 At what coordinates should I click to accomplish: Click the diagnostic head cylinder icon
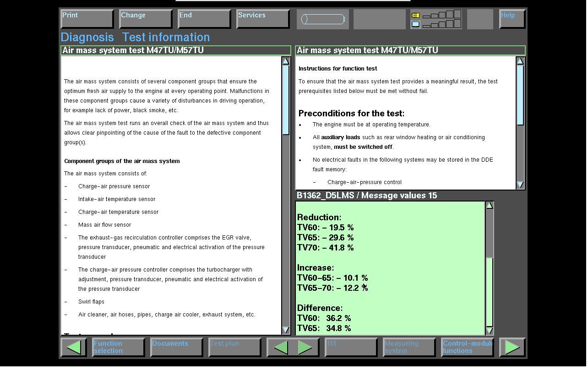[x=323, y=19]
